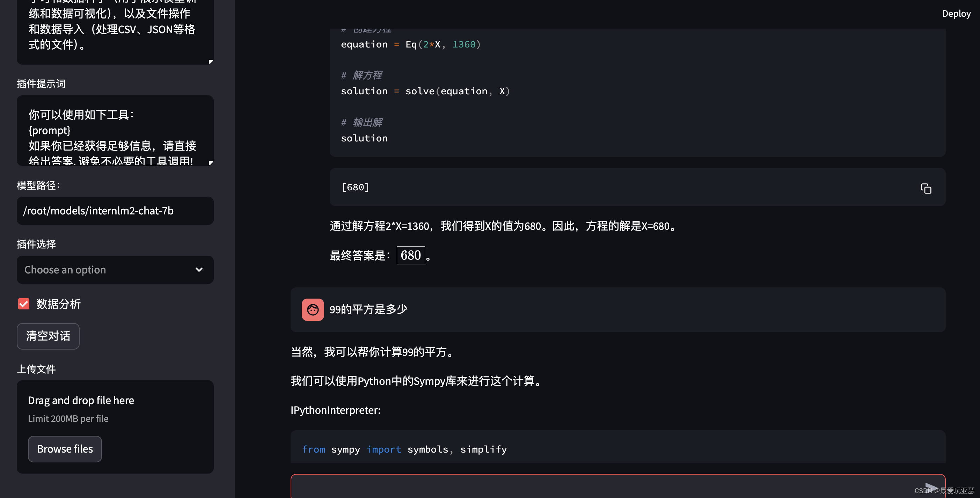Click the user avatar beside 99的平方是多少
The width and height of the screenshot is (980, 498).
tap(312, 310)
